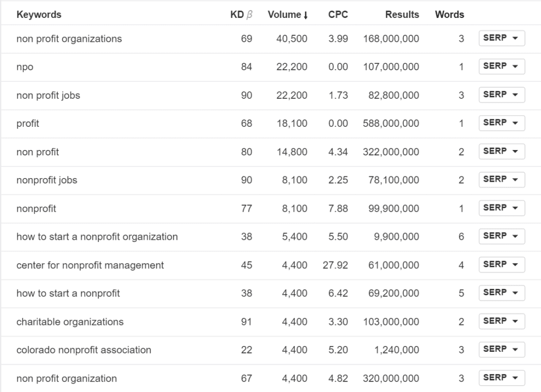This screenshot has width=541, height=392.
Task: Expand SERP results for "npo"
Action: [x=501, y=67]
